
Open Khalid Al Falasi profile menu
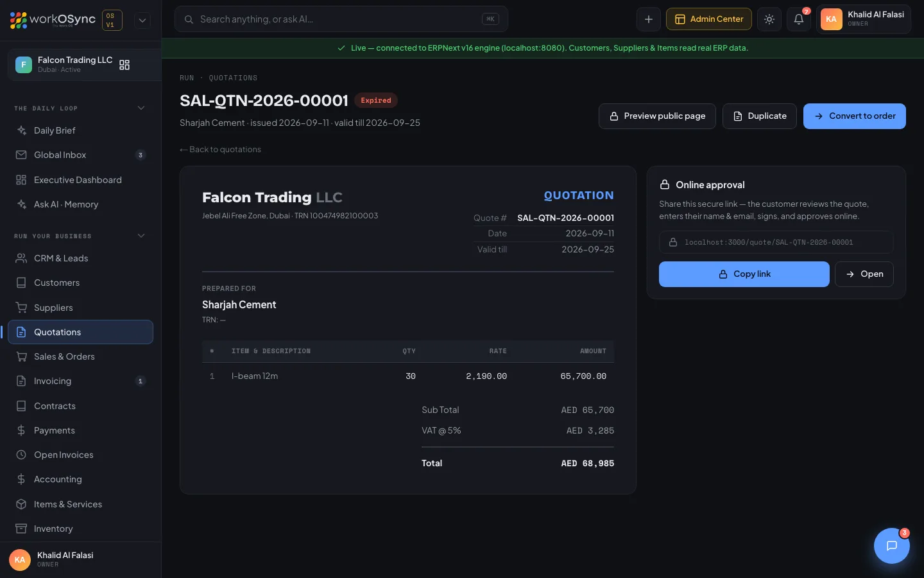coord(864,19)
